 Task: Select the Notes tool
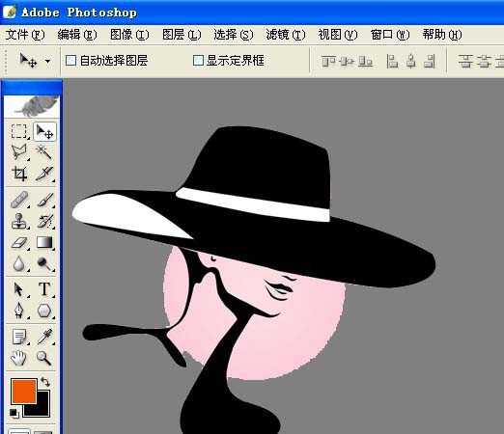pos(18,337)
